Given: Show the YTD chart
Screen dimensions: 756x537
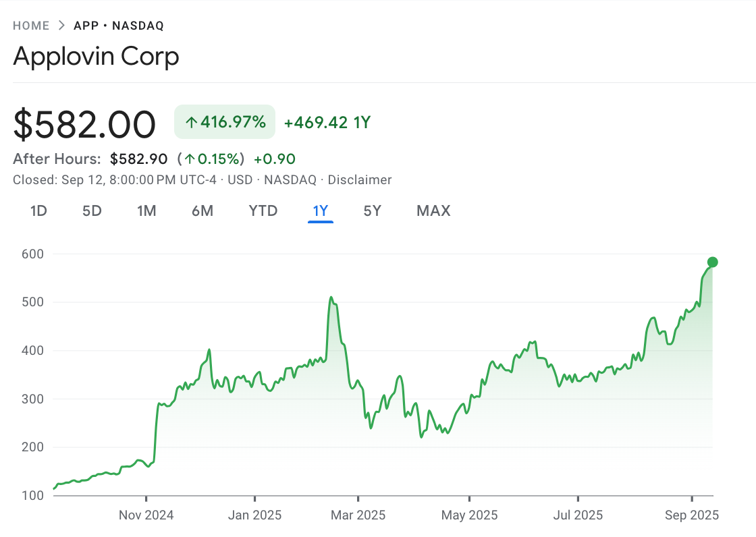Looking at the screenshot, I should point(263,210).
